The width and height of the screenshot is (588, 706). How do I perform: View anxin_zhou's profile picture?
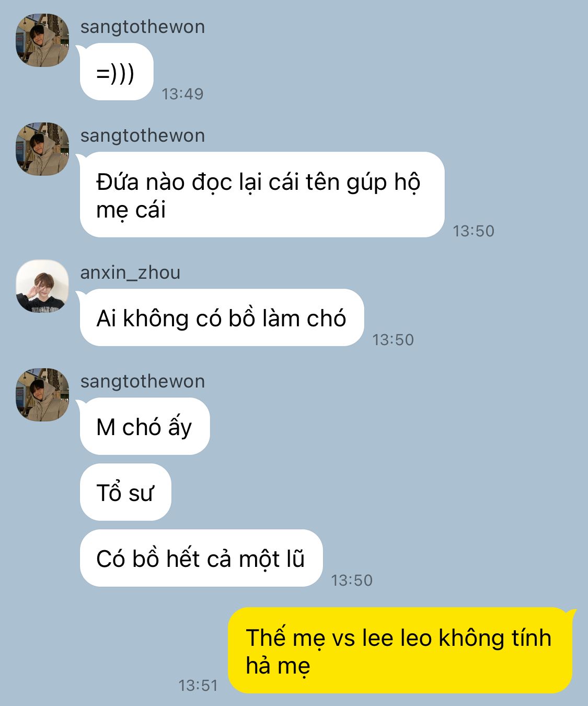click(x=42, y=286)
